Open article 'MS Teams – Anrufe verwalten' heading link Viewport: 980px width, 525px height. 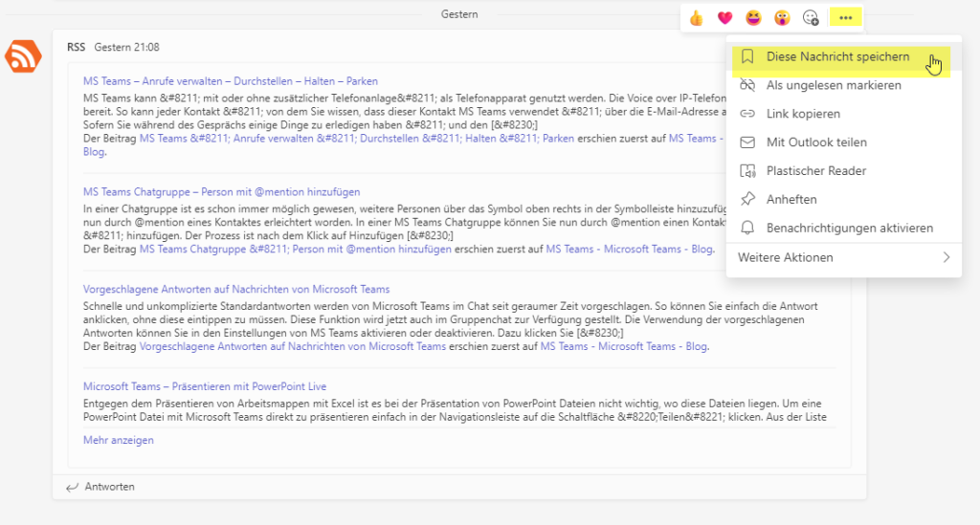pos(230,81)
